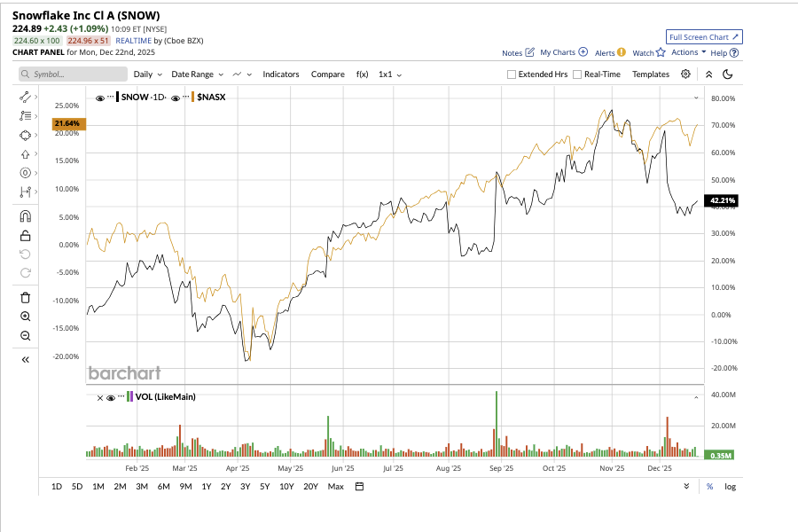Select the trend line drawing tool
798x532 pixels.
pos(24,96)
